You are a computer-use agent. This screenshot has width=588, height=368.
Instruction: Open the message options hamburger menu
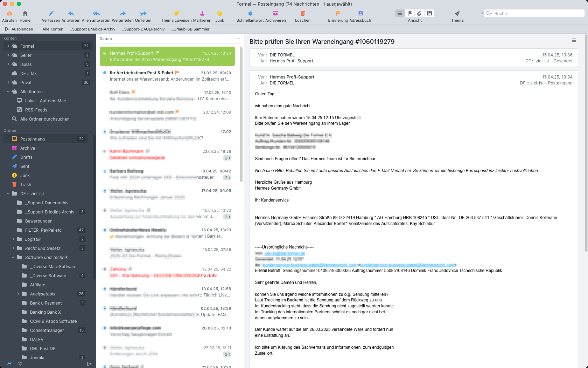click(x=574, y=41)
